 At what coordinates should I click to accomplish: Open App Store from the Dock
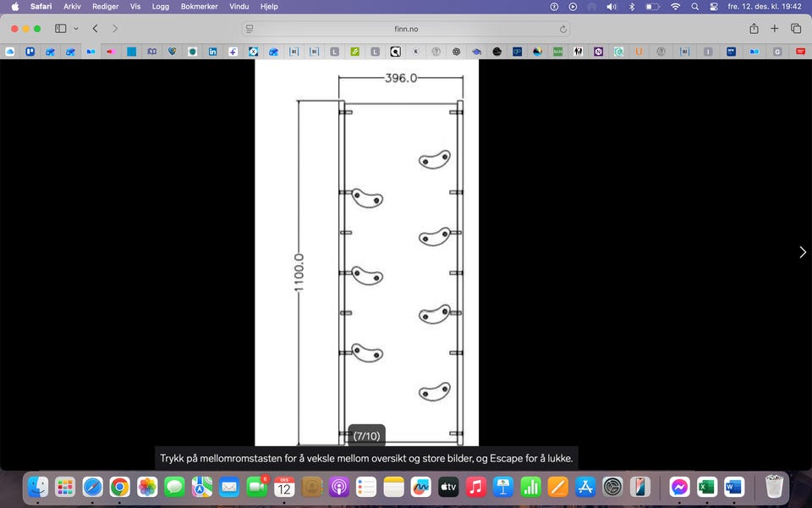(585, 487)
